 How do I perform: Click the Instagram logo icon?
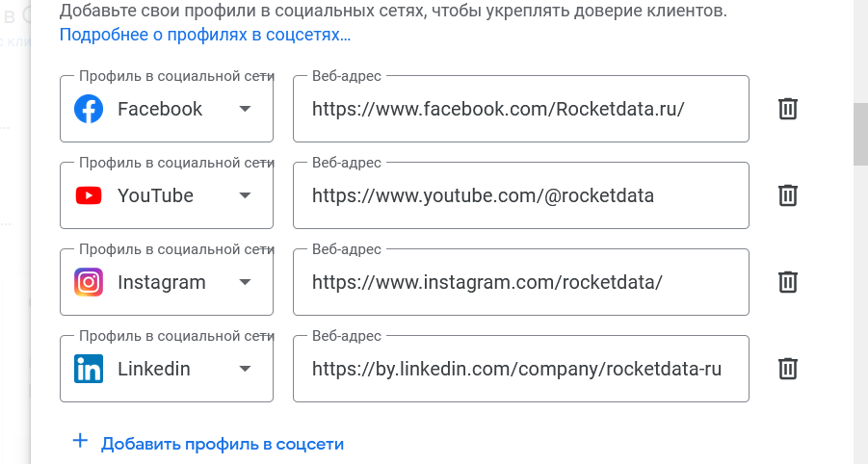point(89,282)
